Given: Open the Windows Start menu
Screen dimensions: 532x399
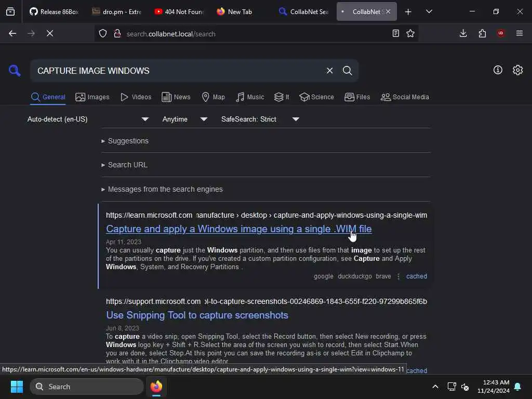Looking at the screenshot, I should pyautogui.click(x=17, y=387).
